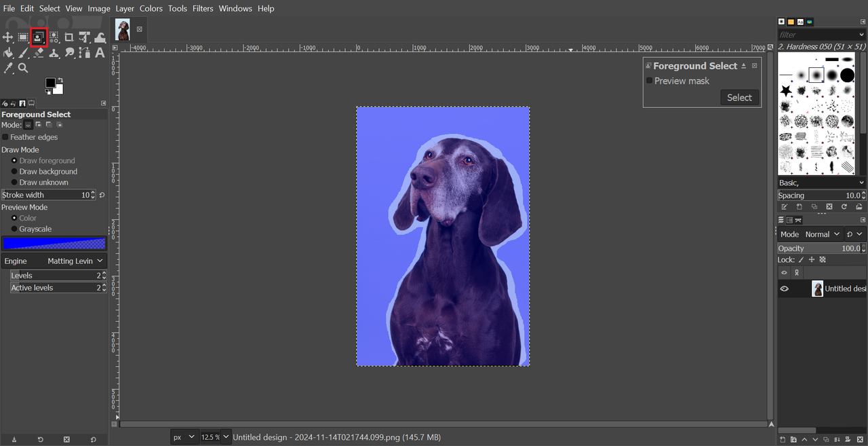Select the Paths tool

click(x=85, y=52)
